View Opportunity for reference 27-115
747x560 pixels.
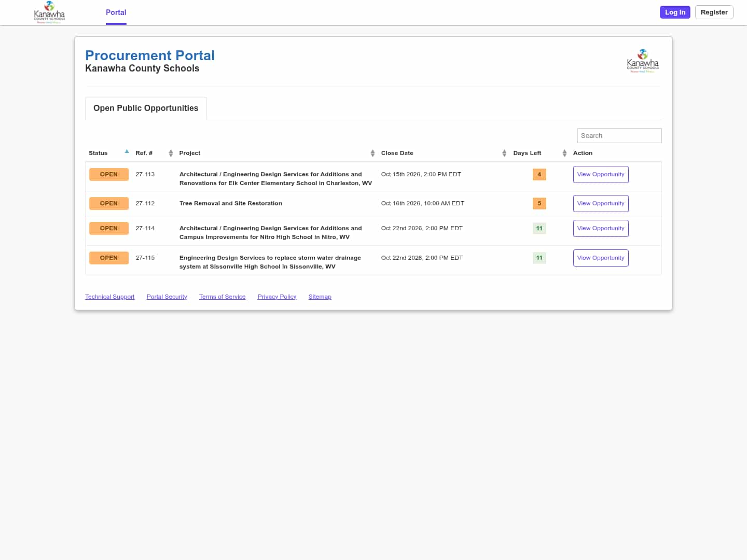click(x=601, y=258)
